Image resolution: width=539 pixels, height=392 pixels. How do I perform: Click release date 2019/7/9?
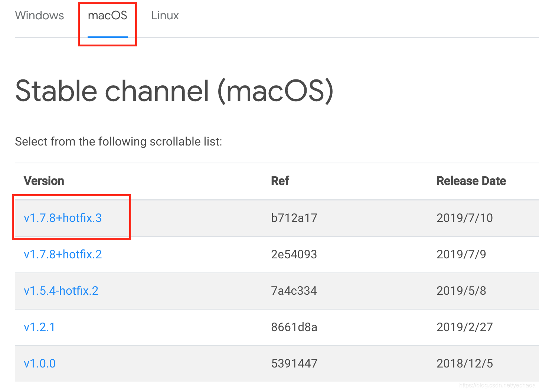click(461, 254)
